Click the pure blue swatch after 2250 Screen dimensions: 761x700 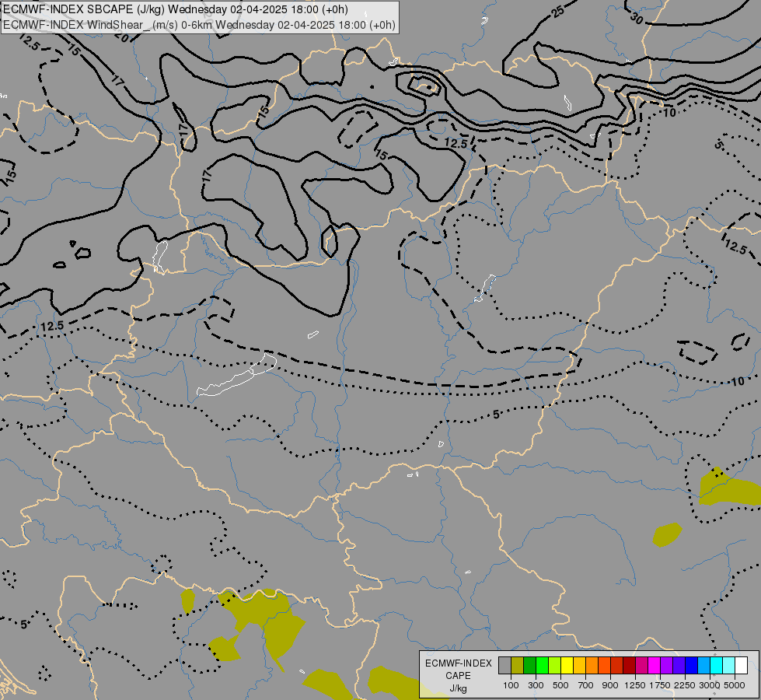[x=692, y=665]
